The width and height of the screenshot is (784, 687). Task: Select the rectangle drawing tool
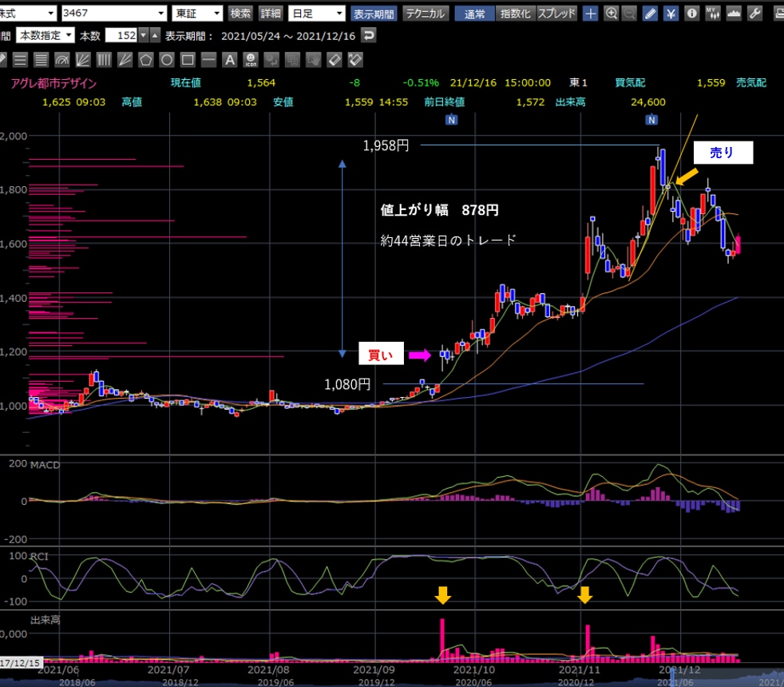coord(188,60)
